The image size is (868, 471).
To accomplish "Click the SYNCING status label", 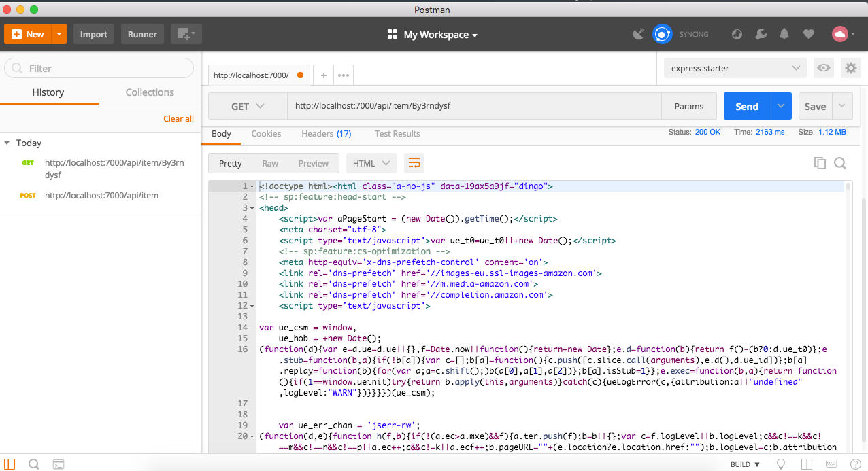I will pos(694,34).
